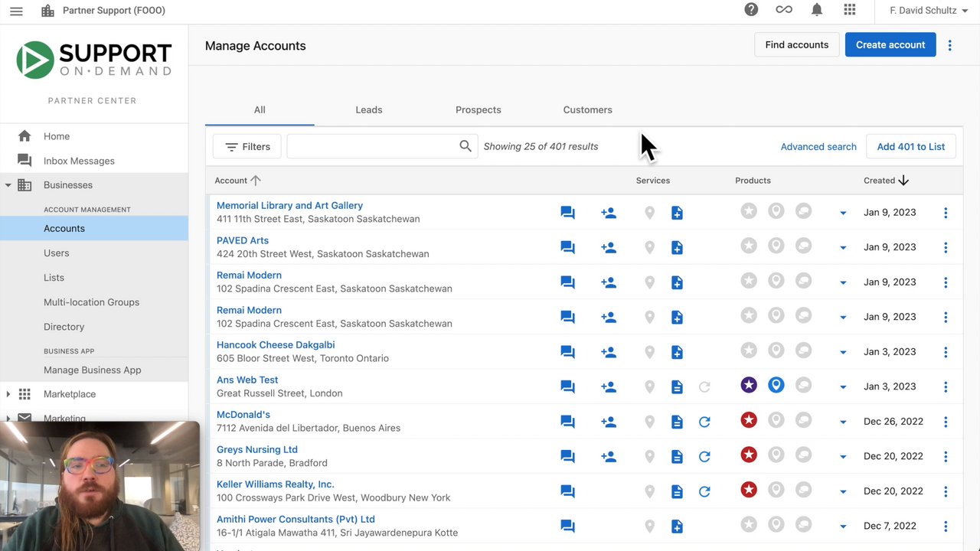The height and width of the screenshot is (551, 980).
Task: Sort by Account column header
Action: pyautogui.click(x=237, y=181)
